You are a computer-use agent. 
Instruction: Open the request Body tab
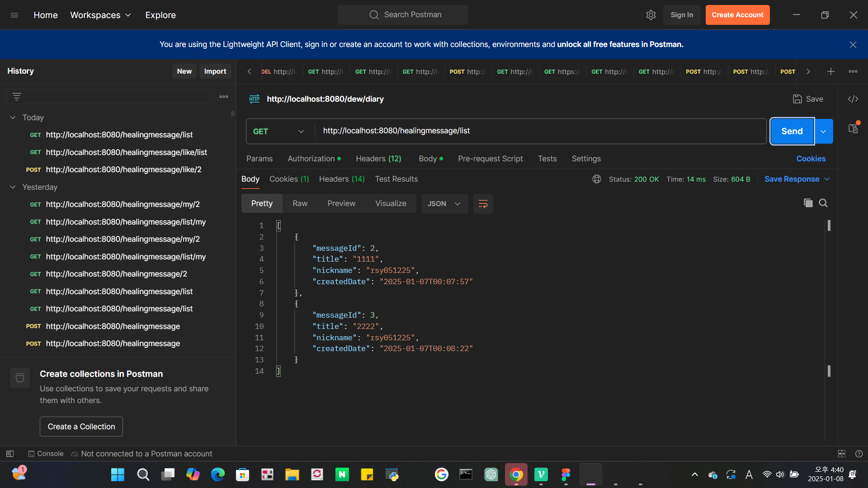431,159
